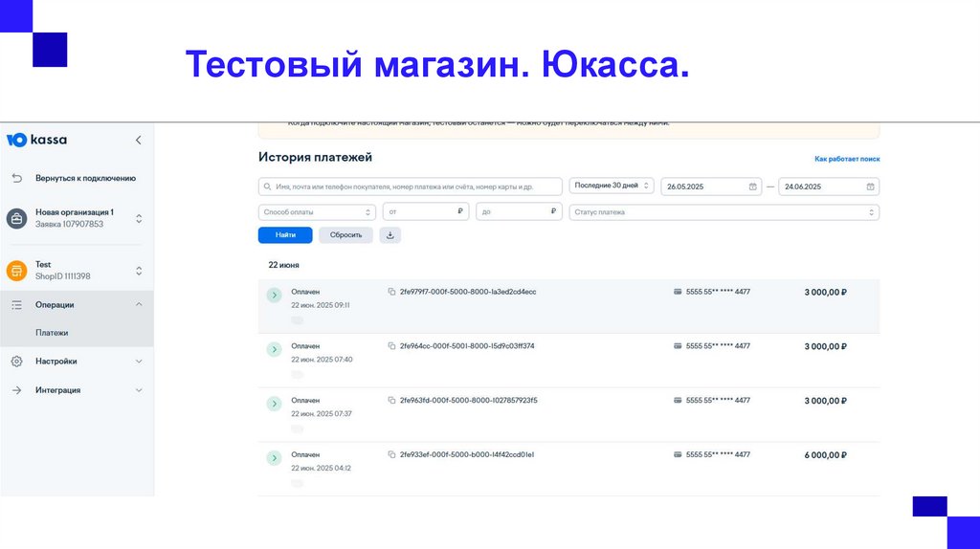
Task: Collapse the Операции section chevron
Action: pos(139,305)
